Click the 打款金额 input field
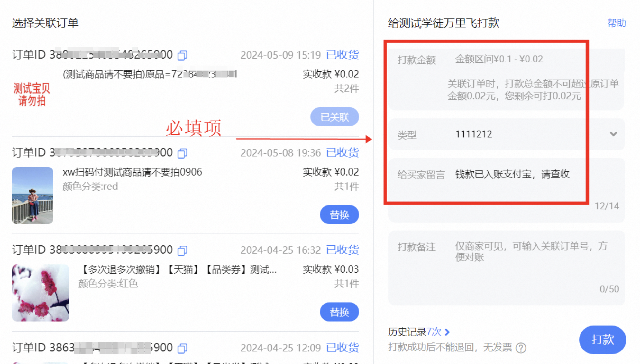 (506, 79)
